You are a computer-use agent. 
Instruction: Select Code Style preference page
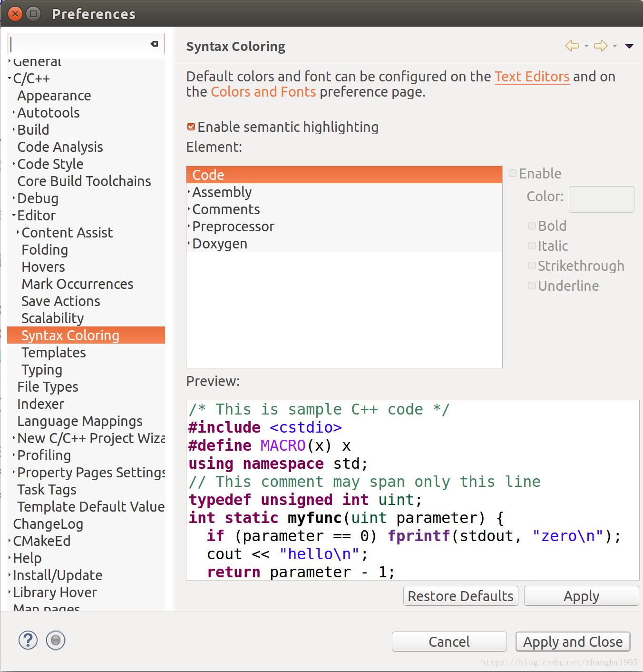50,164
